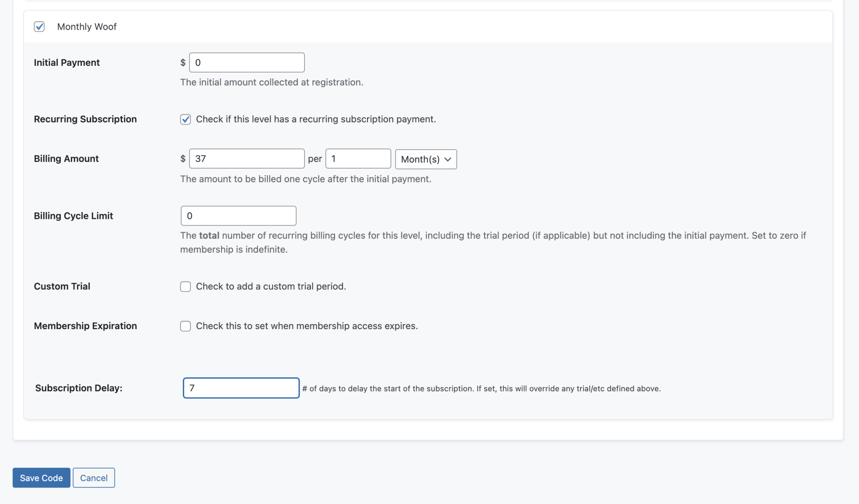Click the billing cycle number field next to per
The image size is (859, 504).
358,158
